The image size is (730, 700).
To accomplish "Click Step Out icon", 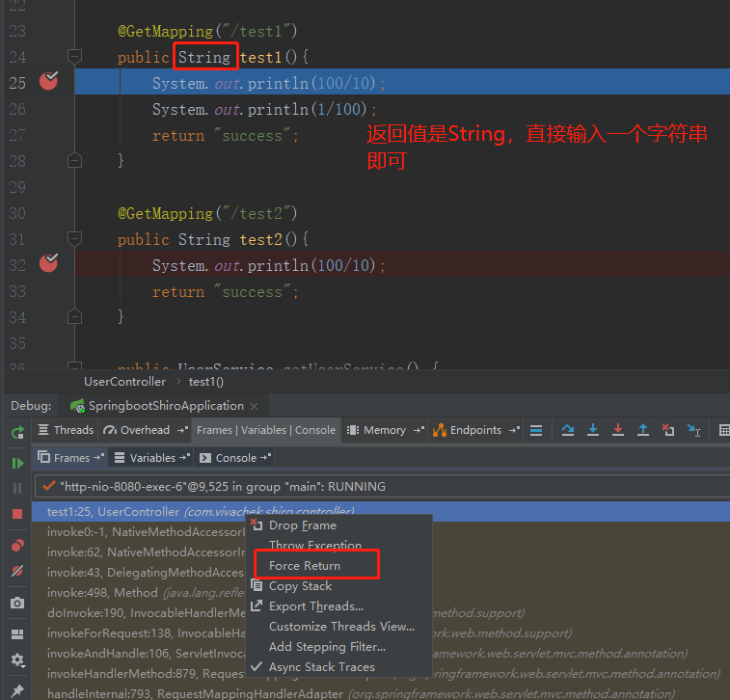I will (x=643, y=430).
